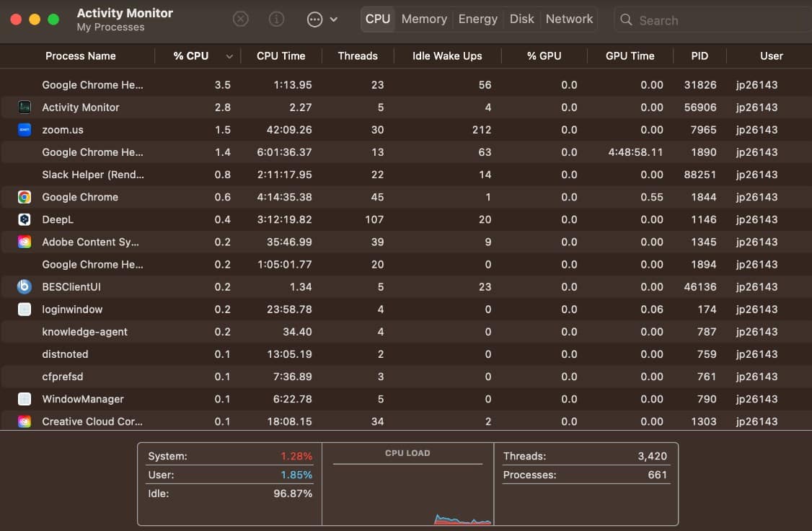Select the cfprefsd process
Image resolution: width=812 pixels, height=531 pixels.
coord(62,377)
